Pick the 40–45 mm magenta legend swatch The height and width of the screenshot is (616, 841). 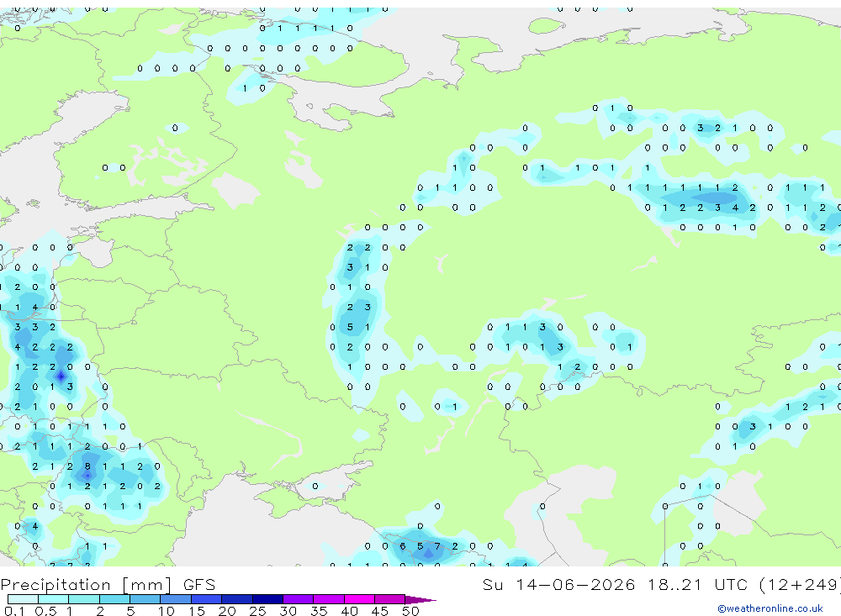359,599
